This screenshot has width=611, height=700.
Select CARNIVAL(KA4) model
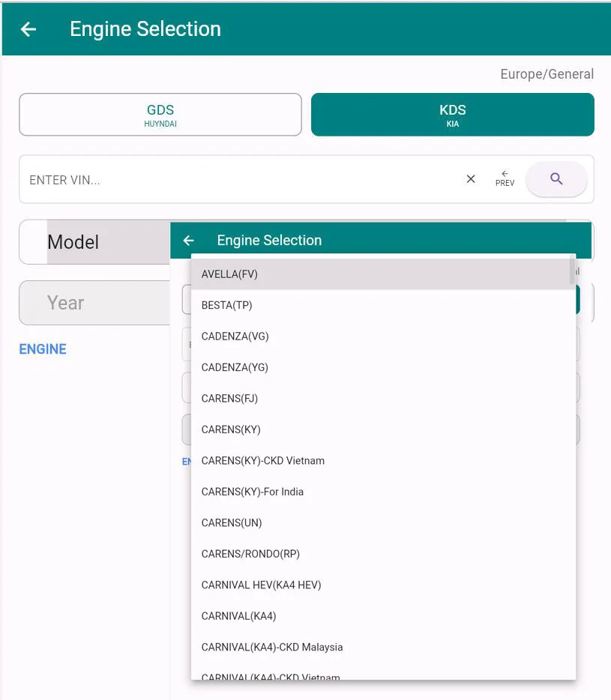[383, 616]
